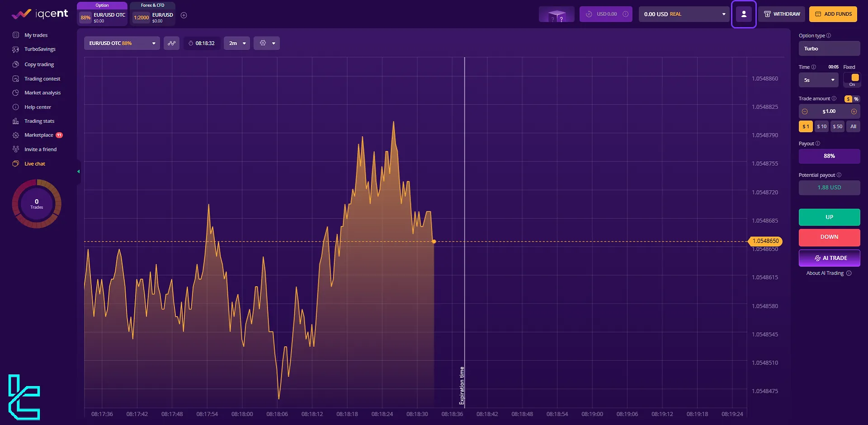This screenshot has height=425, width=868.
Task: Click the ADD FUNDS button
Action: [833, 14]
